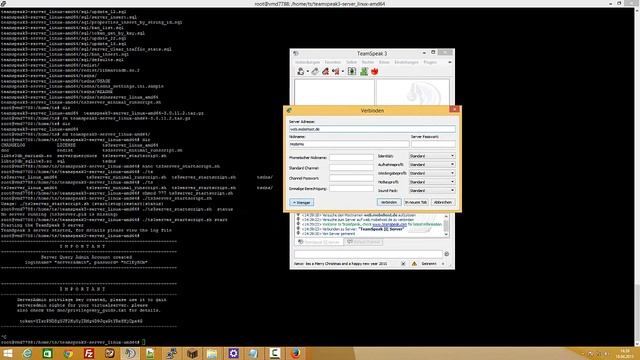Click the terminal window vertical scrollbar
This screenshot has height=360, width=640.
point(637,177)
